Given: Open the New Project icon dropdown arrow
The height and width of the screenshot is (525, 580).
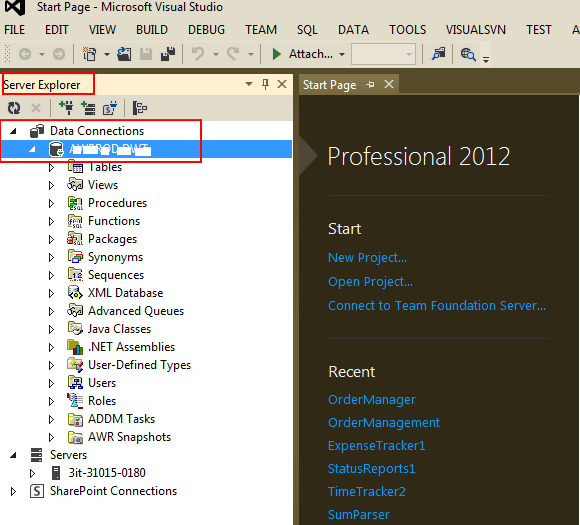Looking at the screenshot, I should (x=107, y=54).
